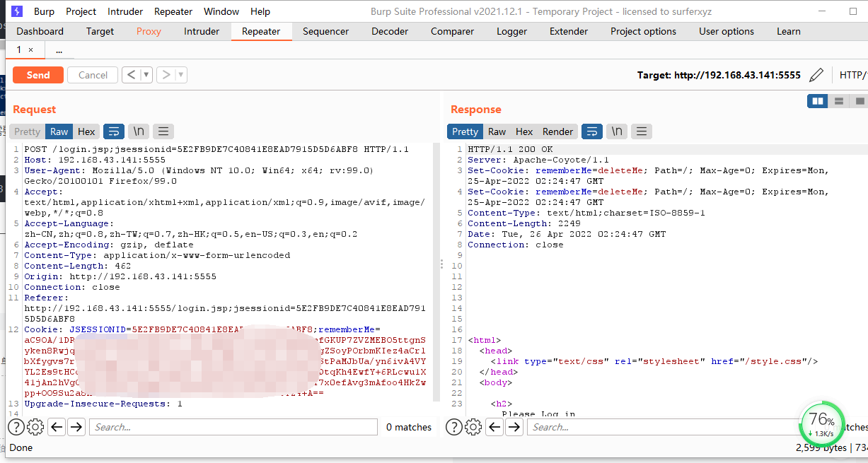
Task: Open the Burp menu
Action: pyautogui.click(x=44, y=11)
